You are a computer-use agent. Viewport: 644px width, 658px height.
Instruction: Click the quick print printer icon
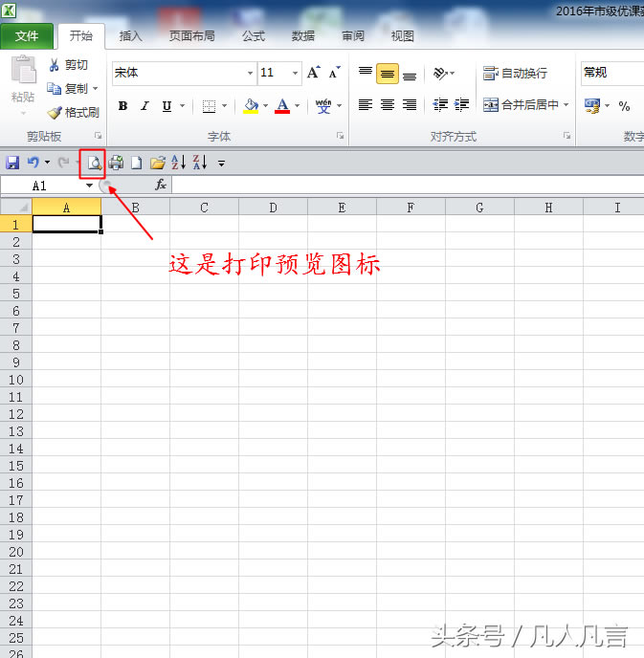pyautogui.click(x=116, y=163)
